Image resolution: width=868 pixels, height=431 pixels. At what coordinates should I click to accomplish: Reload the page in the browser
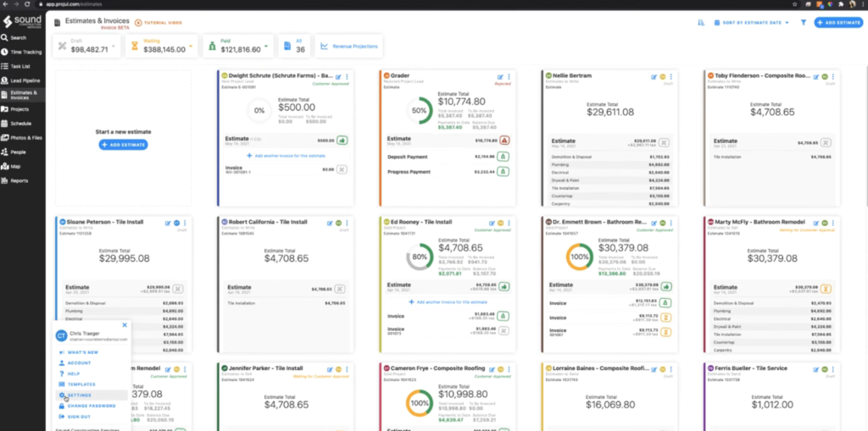point(27,4)
